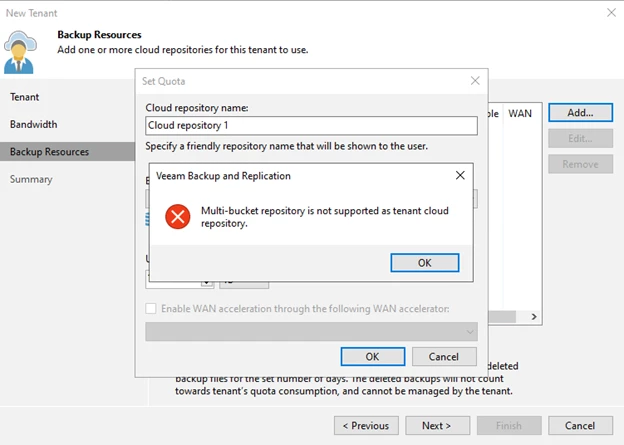Click OK in the Set Quota dialog
This screenshot has height=445, width=624.
[x=373, y=356]
